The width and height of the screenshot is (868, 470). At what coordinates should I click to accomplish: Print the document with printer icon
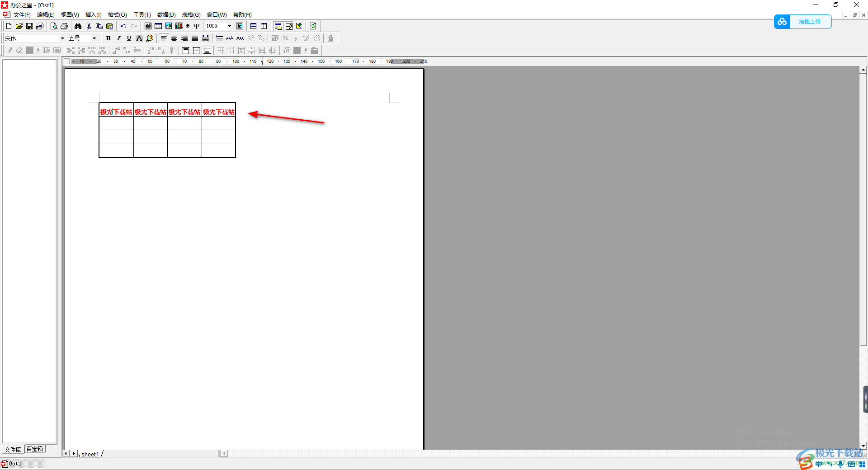(x=64, y=26)
